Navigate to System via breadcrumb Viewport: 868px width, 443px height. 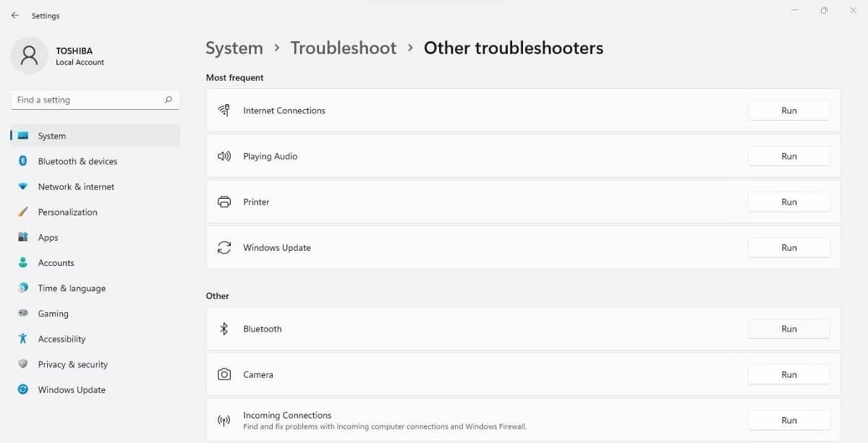point(234,48)
